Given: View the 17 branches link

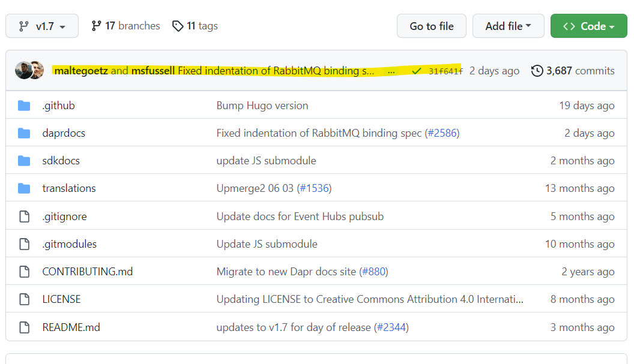Looking at the screenshot, I should [x=125, y=26].
